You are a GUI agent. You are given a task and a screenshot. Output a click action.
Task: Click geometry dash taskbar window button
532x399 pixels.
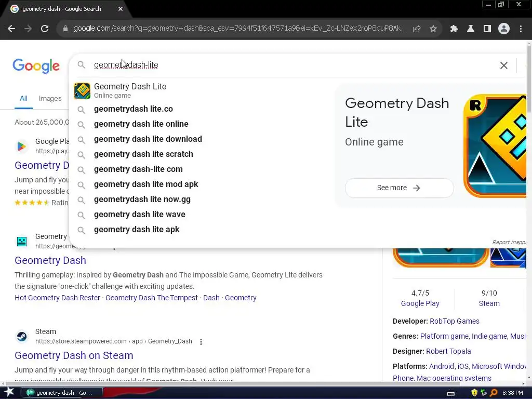click(x=61, y=393)
